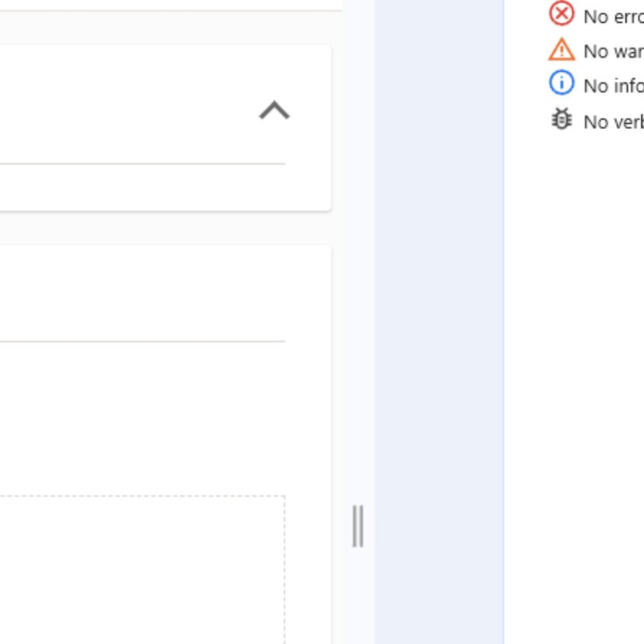644x644 pixels.
Task: Click the blue info circle icon
Action: [561, 84]
